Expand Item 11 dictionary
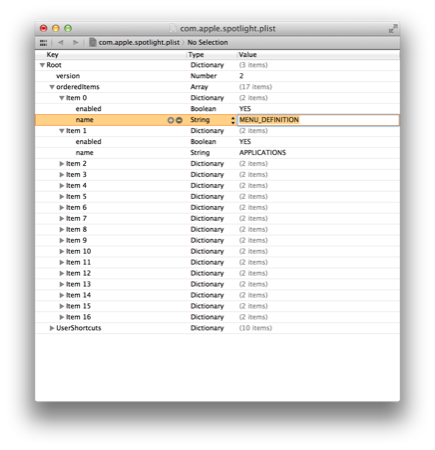The image size is (435, 450). 62,262
